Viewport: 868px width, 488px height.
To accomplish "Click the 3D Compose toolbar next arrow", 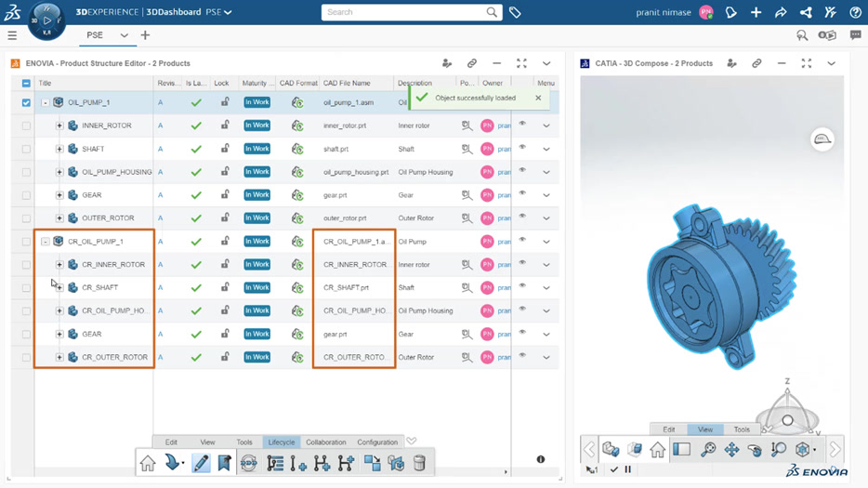I will pyautogui.click(x=835, y=449).
